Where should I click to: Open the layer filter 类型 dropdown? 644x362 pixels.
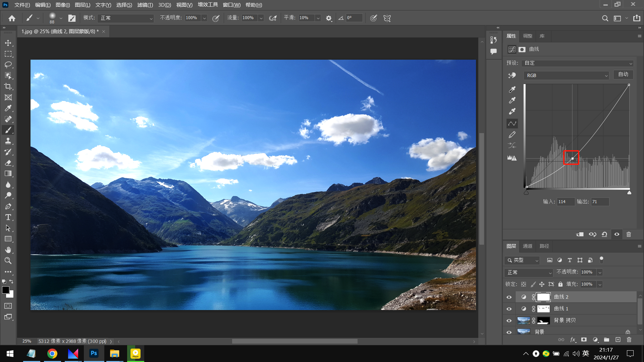(x=522, y=260)
